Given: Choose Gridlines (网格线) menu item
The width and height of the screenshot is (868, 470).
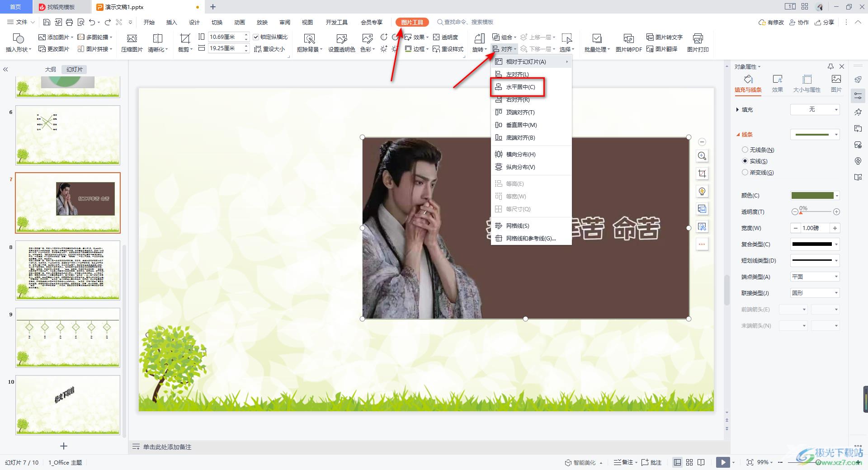Looking at the screenshot, I should tap(531, 226).
